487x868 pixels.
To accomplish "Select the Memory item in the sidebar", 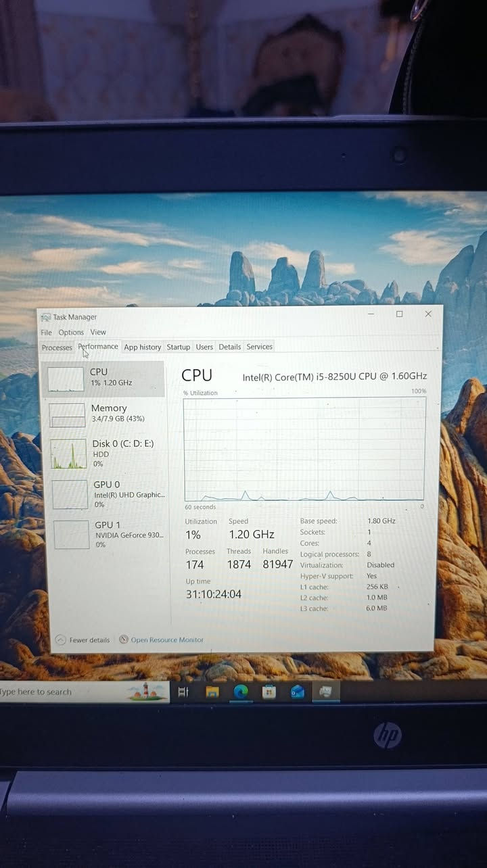I will click(106, 414).
